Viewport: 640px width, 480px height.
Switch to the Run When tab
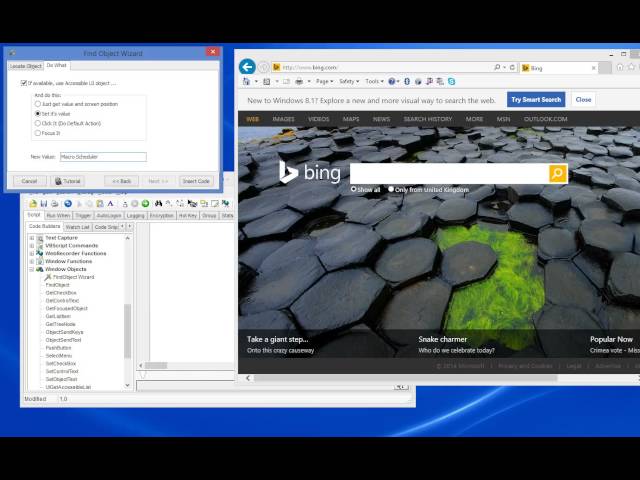coord(58,216)
